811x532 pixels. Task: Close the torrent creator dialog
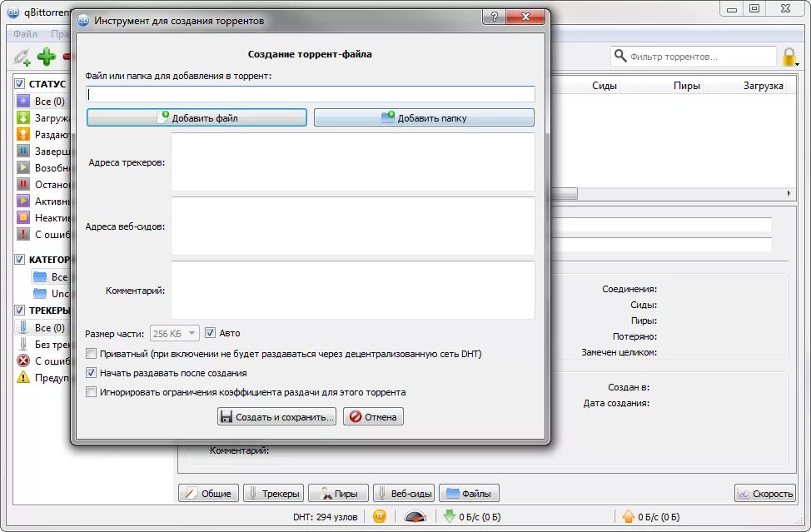tap(525, 17)
